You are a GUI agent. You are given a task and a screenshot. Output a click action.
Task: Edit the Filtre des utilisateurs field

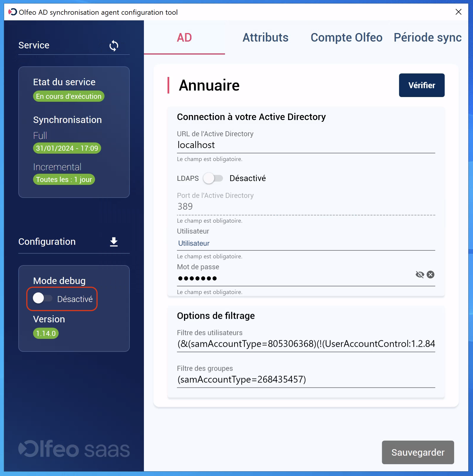(306, 344)
